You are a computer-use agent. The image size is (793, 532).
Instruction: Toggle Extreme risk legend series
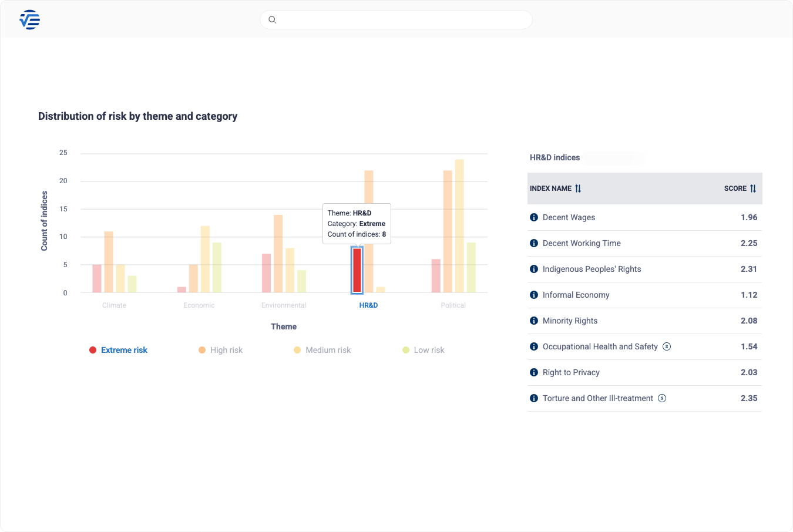coord(118,350)
